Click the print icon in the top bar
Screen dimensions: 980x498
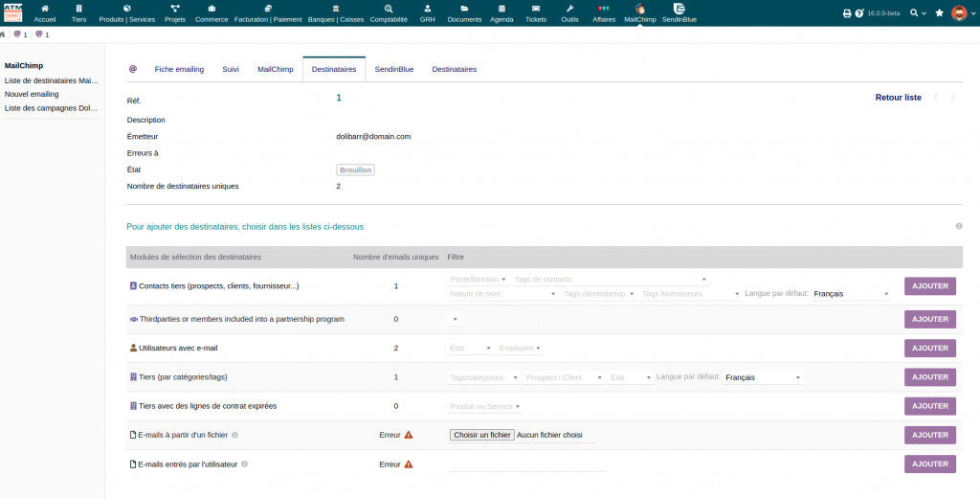[x=846, y=13]
